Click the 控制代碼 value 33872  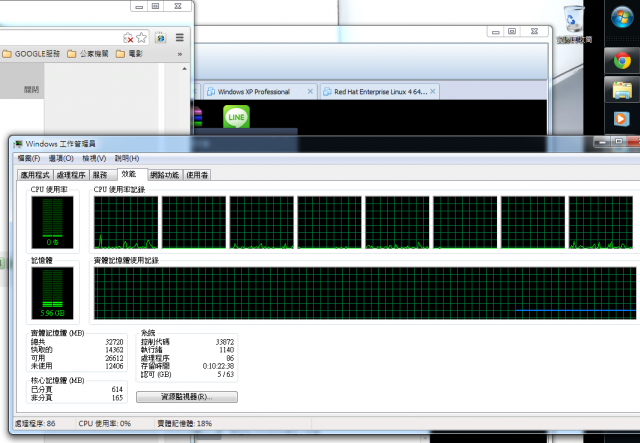click(225, 342)
